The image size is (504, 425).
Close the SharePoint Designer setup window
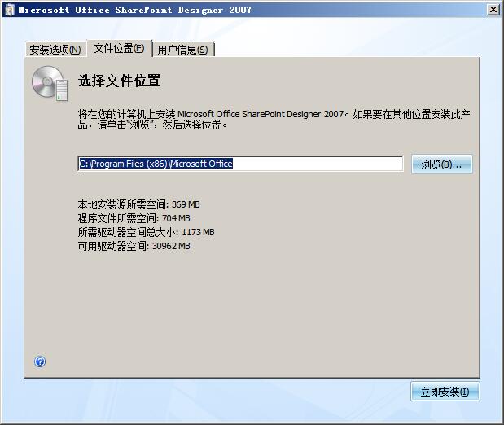click(x=493, y=10)
